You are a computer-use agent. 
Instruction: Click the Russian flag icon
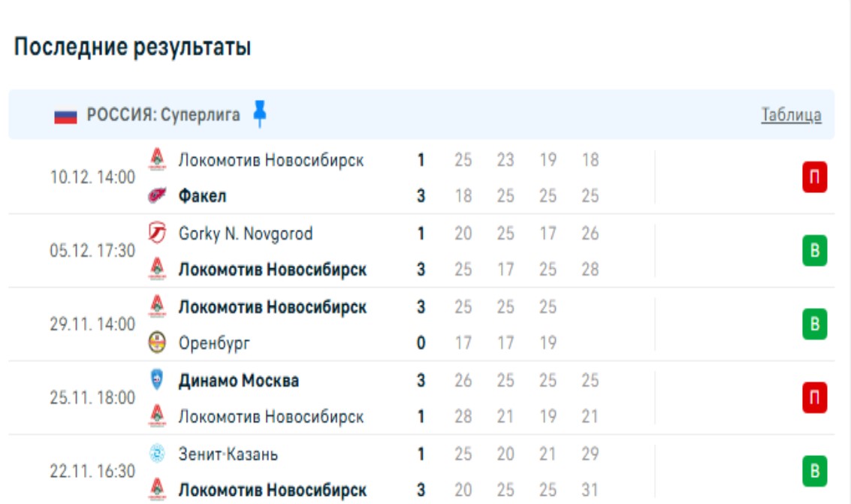click(x=65, y=116)
